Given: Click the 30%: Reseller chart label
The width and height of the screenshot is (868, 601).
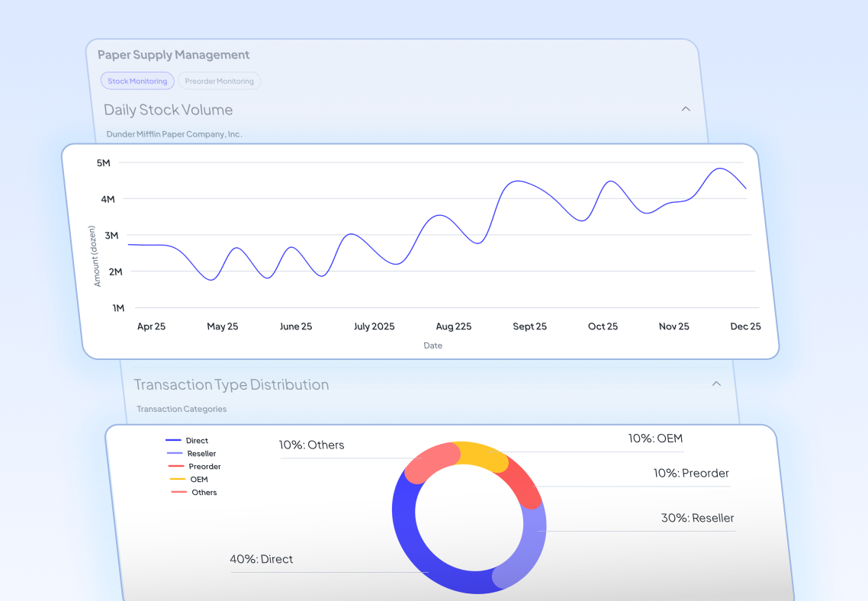Looking at the screenshot, I should point(697,518).
